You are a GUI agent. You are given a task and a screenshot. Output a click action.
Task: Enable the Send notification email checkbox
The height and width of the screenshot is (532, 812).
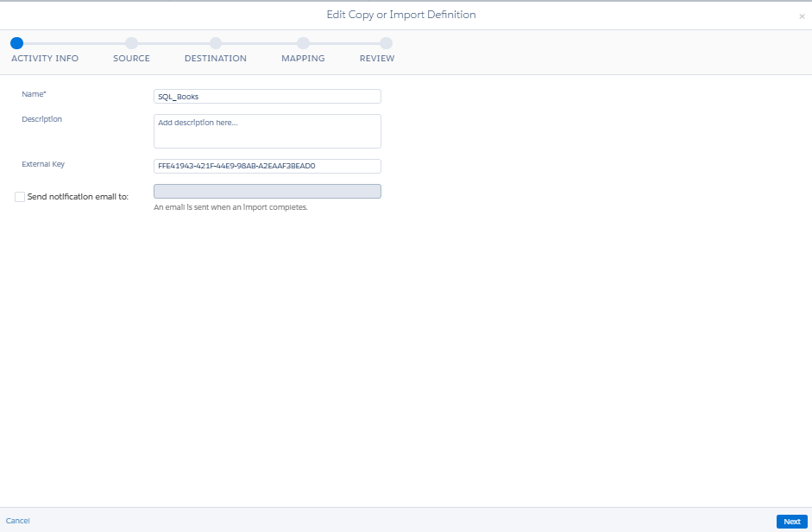[20, 197]
